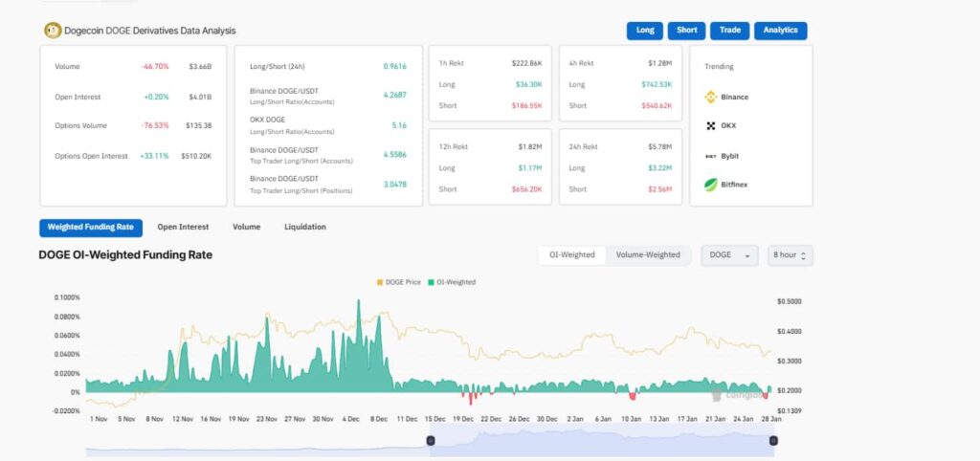
Task: Click the left range slider handle
Action: (430, 440)
